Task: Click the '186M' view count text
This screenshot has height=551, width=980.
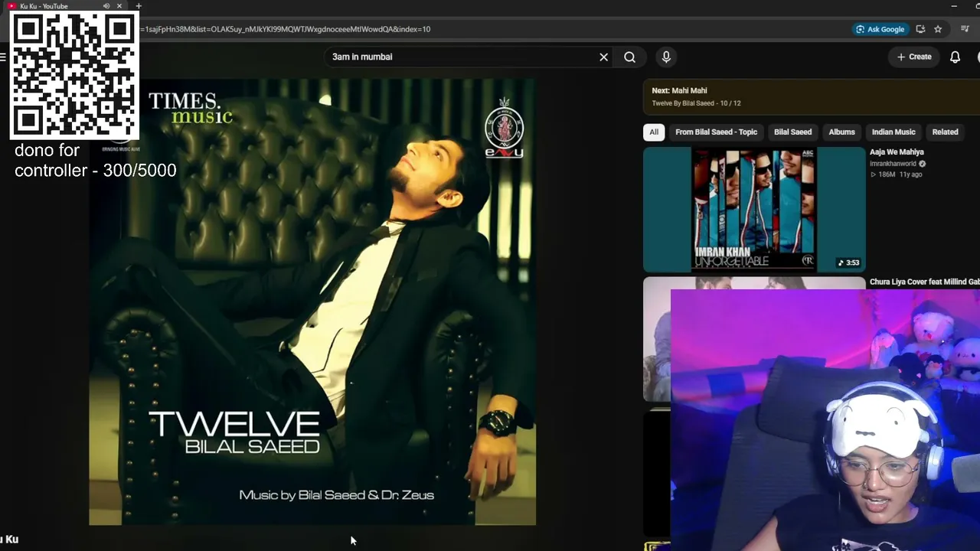Action: point(886,174)
